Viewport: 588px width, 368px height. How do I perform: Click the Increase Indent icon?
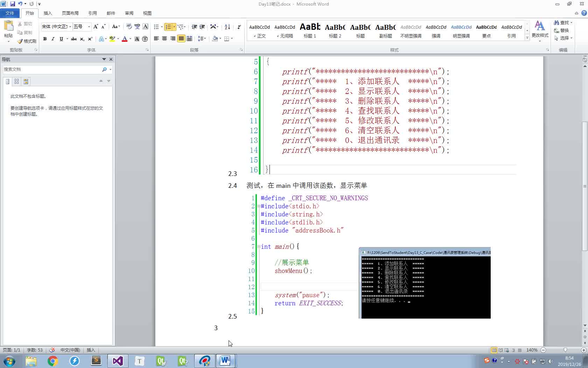202,27
